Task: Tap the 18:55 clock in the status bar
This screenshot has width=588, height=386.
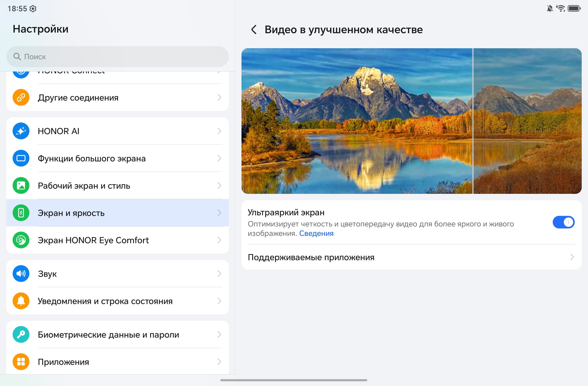Action: (17, 9)
